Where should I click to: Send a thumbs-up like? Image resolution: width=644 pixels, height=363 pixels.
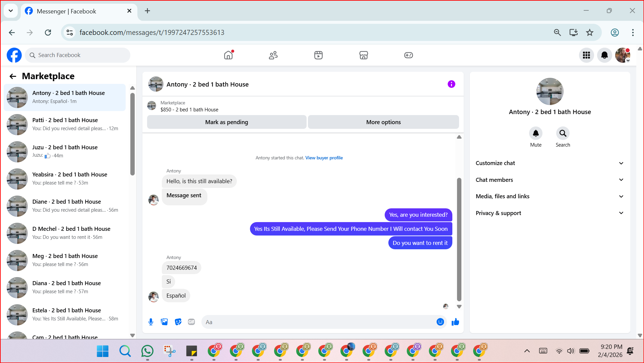[x=455, y=322]
